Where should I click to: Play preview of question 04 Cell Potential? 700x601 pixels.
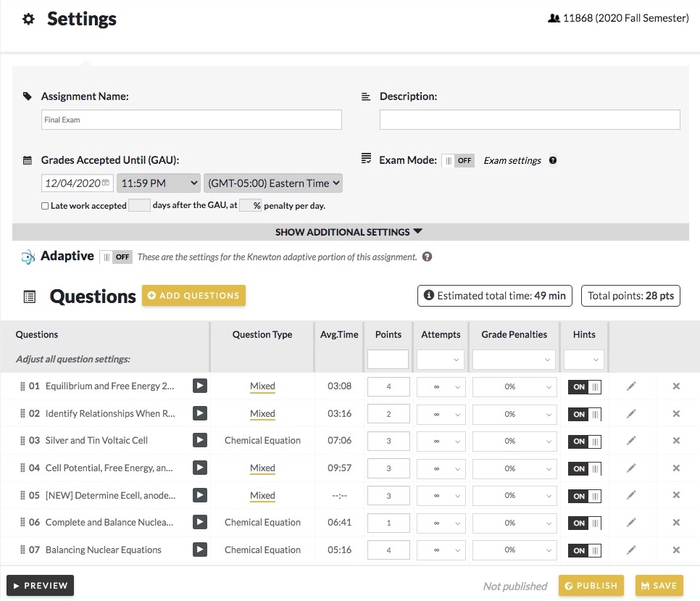coord(199,468)
